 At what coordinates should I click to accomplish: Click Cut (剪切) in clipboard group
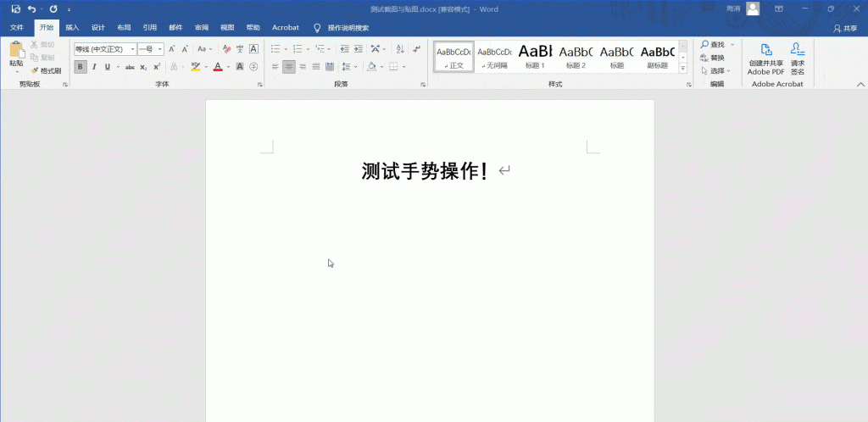pyautogui.click(x=42, y=45)
